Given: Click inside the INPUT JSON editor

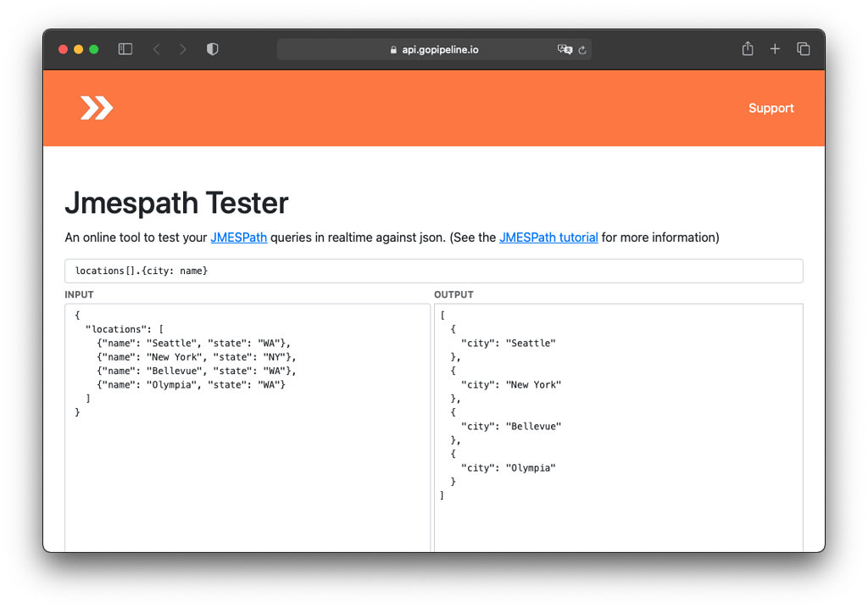Looking at the screenshot, I should point(246,424).
